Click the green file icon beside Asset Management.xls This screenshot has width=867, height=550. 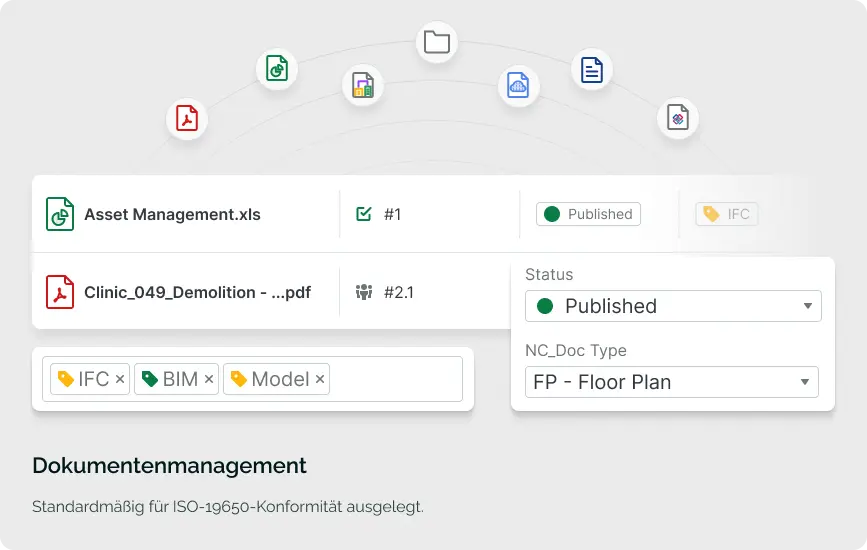pos(60,214)
